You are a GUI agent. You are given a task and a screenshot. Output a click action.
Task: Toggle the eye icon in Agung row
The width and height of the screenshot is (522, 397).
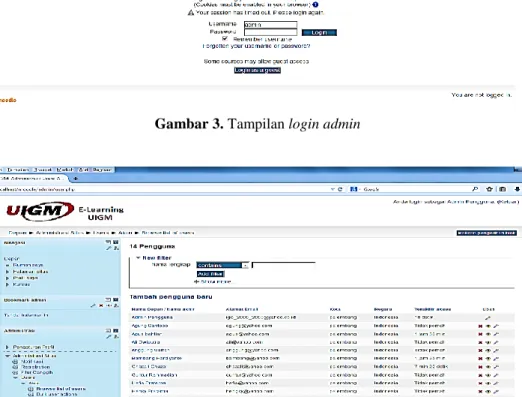[488, 326]
